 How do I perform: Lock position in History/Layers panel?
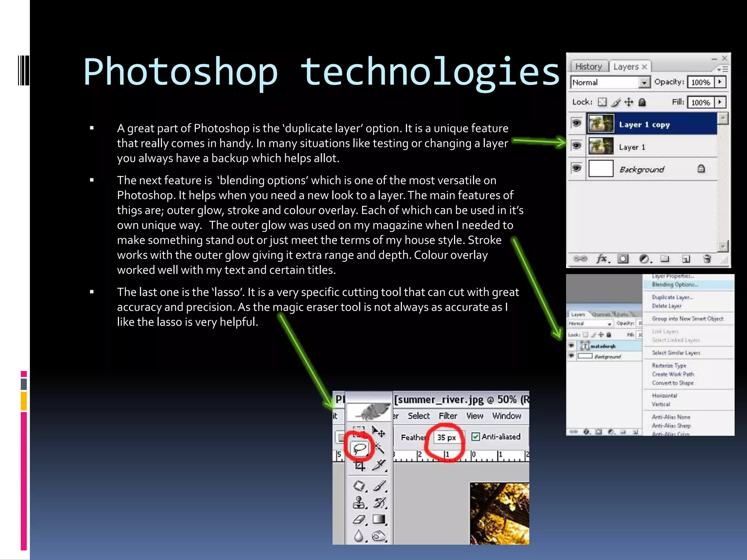pyautogui.click(x=629, y=102)
